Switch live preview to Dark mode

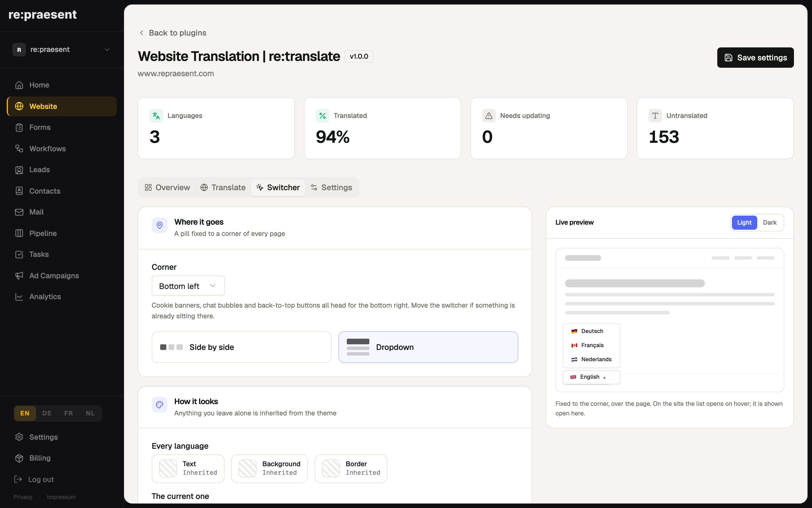[770, 222]
